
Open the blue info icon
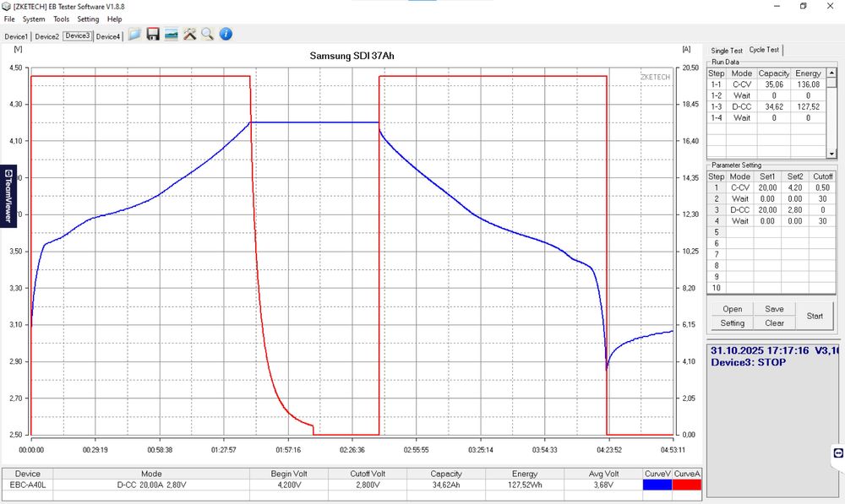pos(226,34)
